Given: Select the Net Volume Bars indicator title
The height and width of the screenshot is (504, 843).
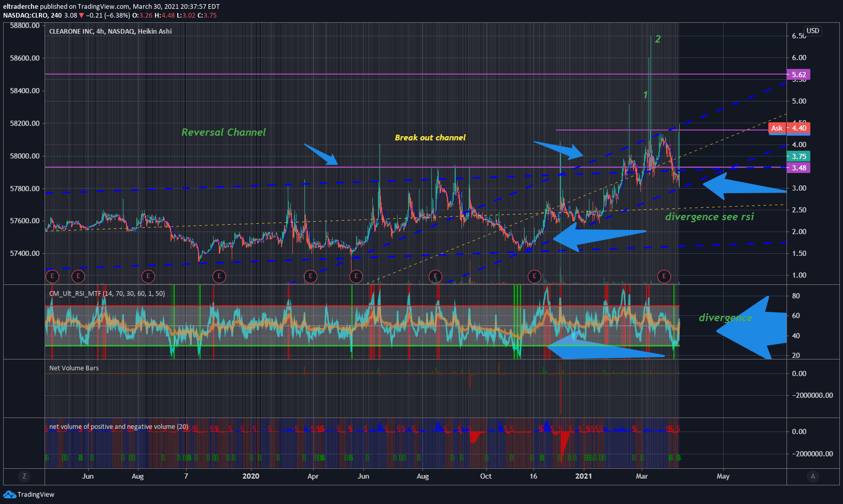Looking at the screenshot, I should coord(74,368).
